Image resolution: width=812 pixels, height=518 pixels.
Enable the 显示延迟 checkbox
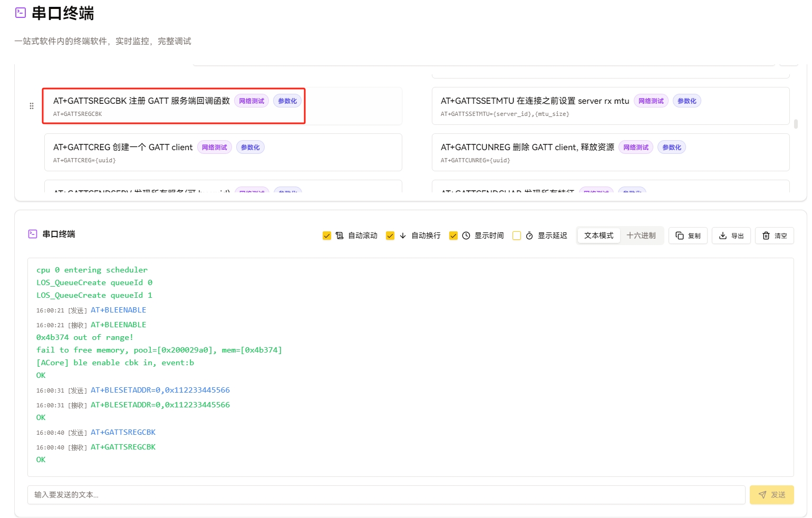click(x=517, y=236)
